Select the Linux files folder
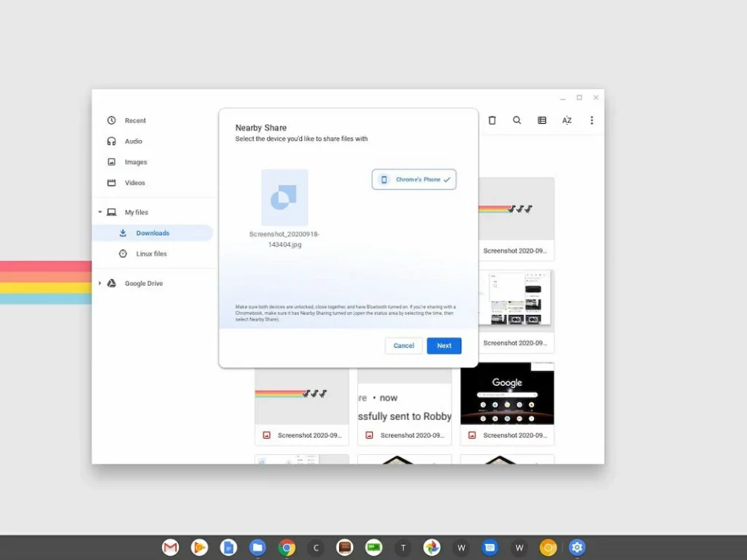The height and width of the screenshot is (560, 747). coord(151,254)
